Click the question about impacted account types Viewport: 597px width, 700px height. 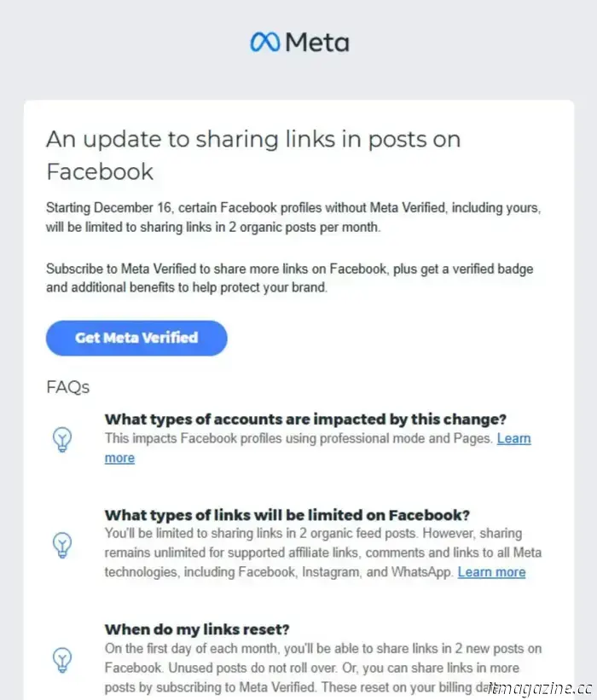tap(305, 419)
